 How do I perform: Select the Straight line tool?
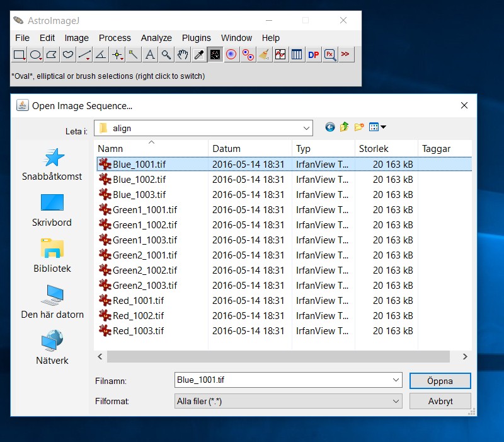(x=84, y=54)
